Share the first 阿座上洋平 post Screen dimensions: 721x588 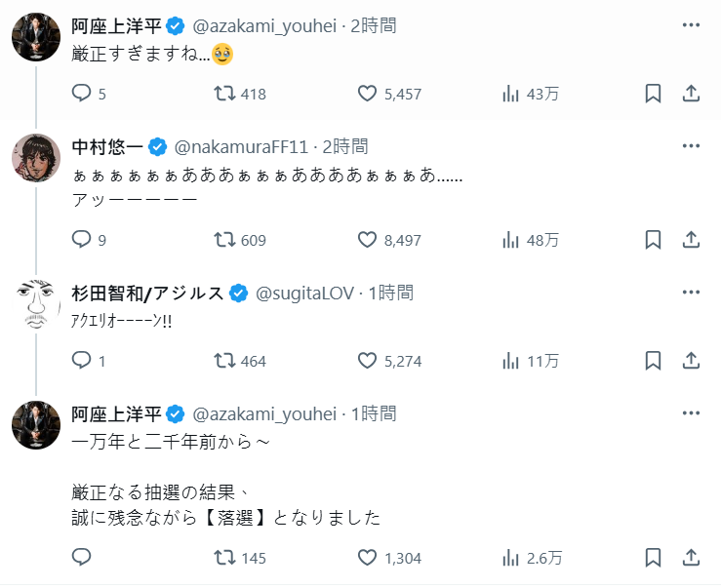691,94
